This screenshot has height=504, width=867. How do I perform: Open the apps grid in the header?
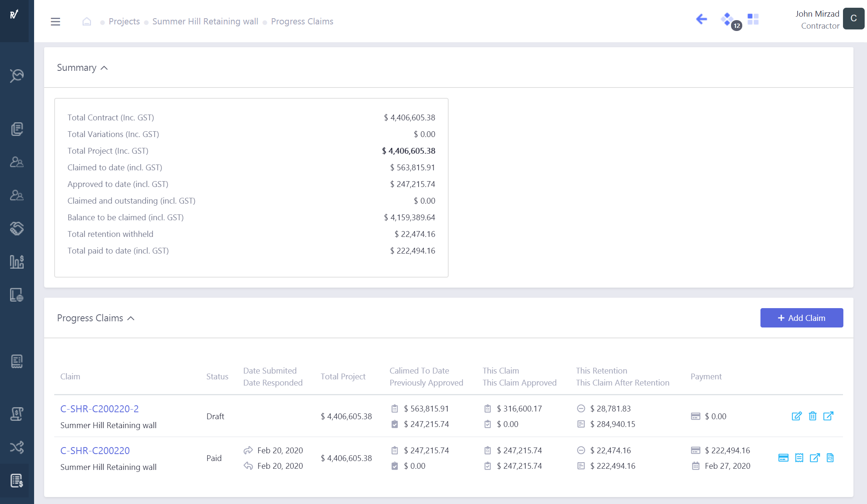point(752,19)
